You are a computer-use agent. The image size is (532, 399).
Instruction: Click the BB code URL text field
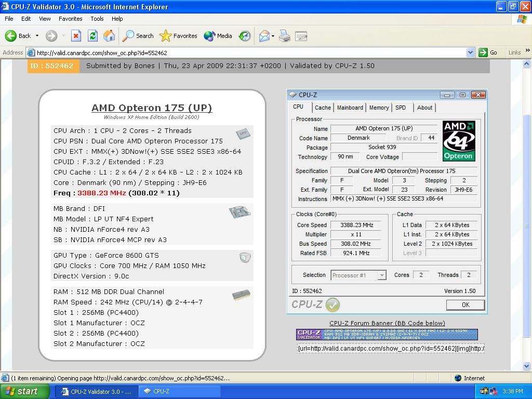point(391,348)
